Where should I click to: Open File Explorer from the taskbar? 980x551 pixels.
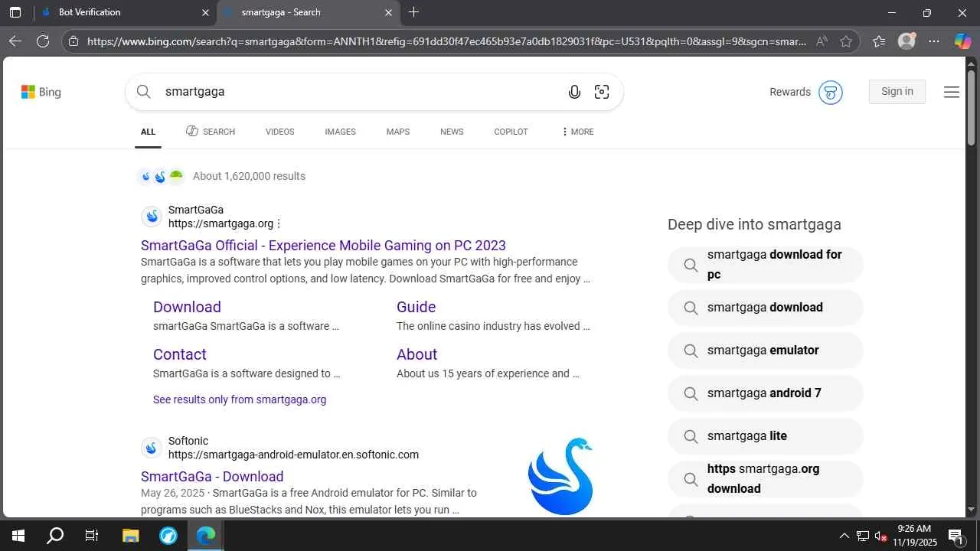pyautogui.click(x=130, y=536)
